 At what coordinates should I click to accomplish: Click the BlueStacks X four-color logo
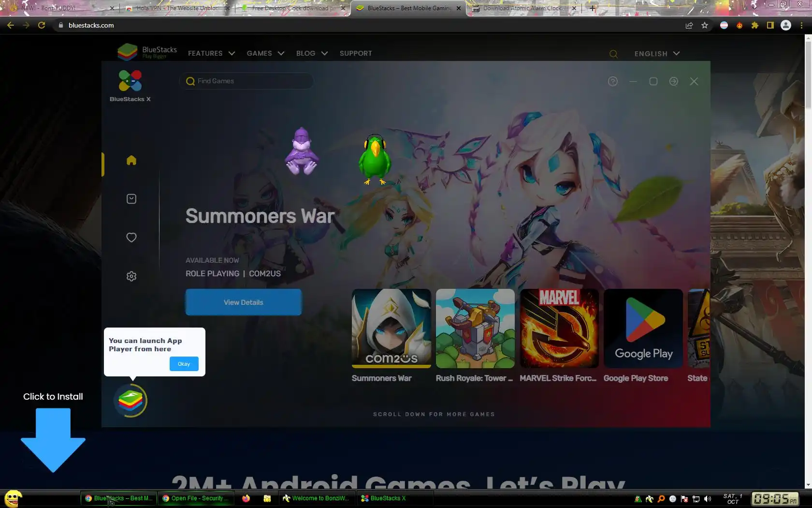tap(130, 81)
